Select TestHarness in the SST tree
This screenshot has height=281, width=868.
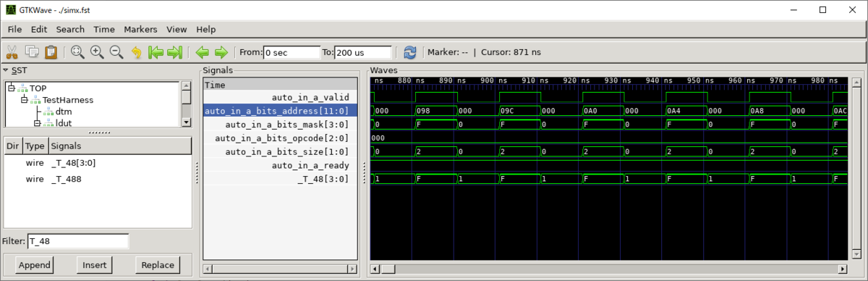(x=68, y=100)
